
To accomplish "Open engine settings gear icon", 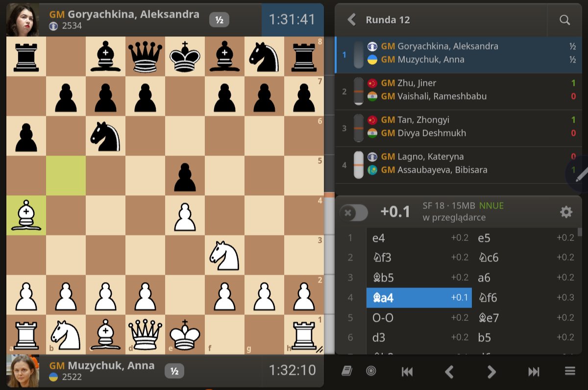I will 566,212.
